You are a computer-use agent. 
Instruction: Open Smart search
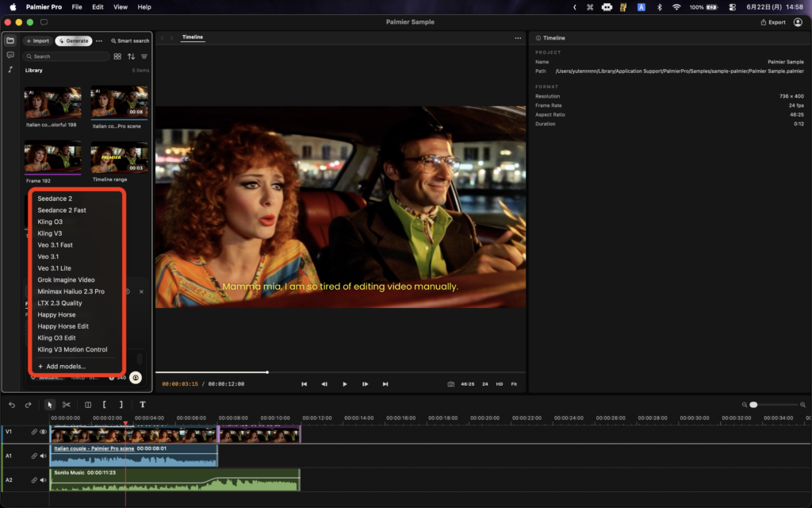click(130, 41)
